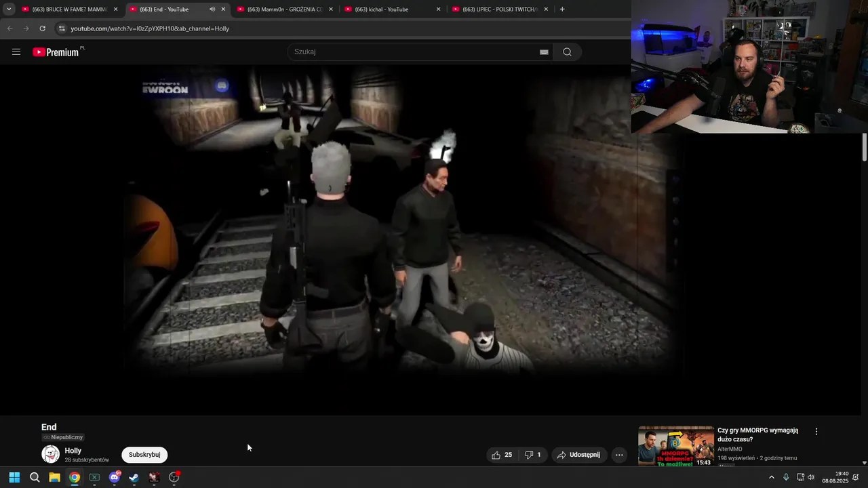Open the three-dot more actions menu
This screenshot has height=488, width=868.
click(x=619, y=455)
